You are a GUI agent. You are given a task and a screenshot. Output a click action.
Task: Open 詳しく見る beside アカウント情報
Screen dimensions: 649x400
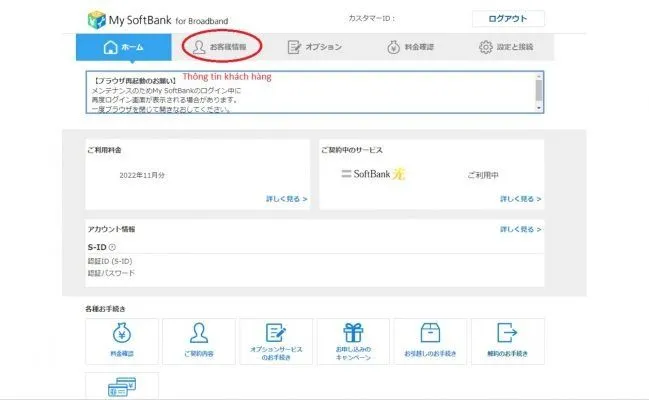521,229
